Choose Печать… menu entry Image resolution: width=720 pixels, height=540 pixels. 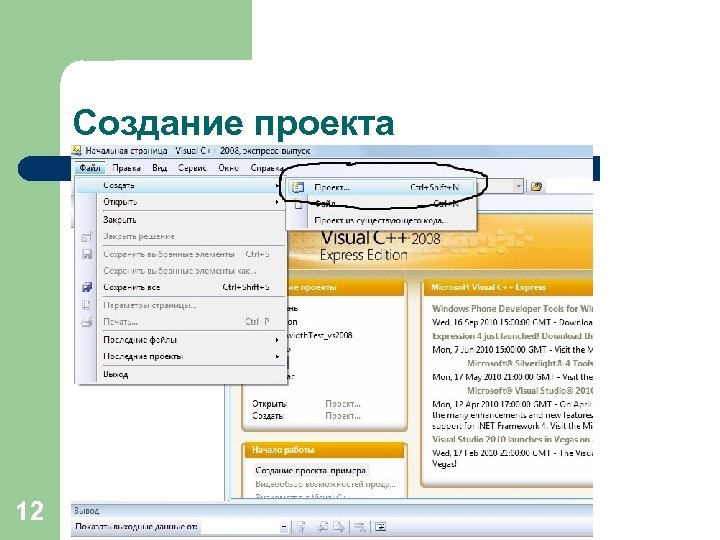pos(179,322)
